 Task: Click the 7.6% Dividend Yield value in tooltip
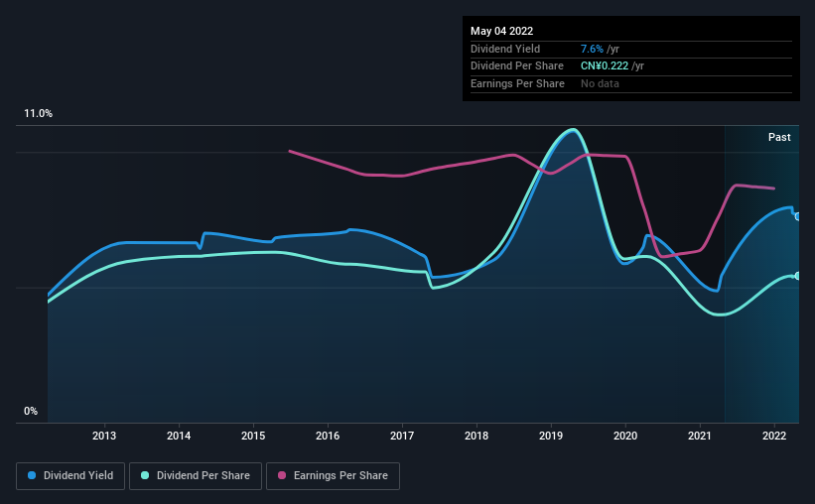(592, 49)
